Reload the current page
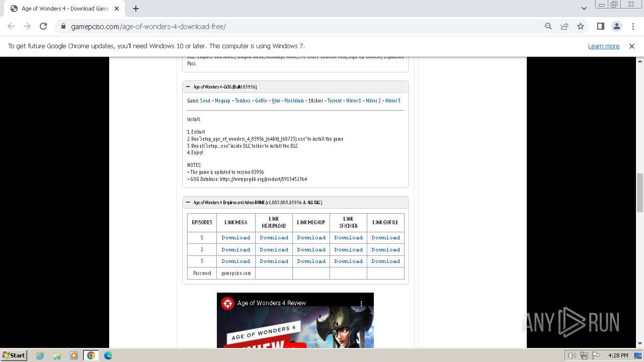644x362 pixels. 43,26
